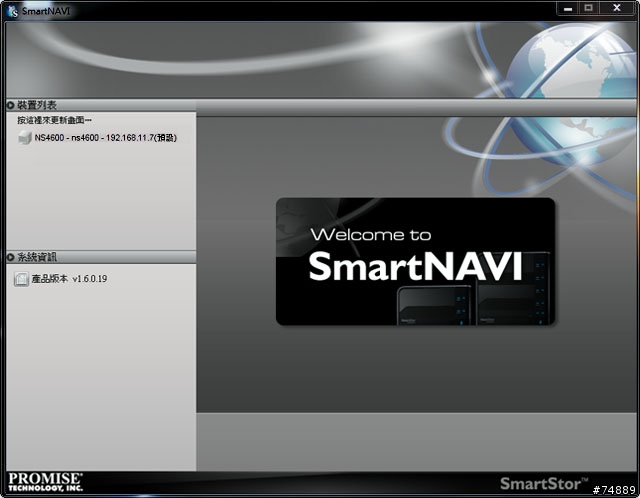Close the SmartNAVI window
The image size is (640, 498).
[617, 8]
